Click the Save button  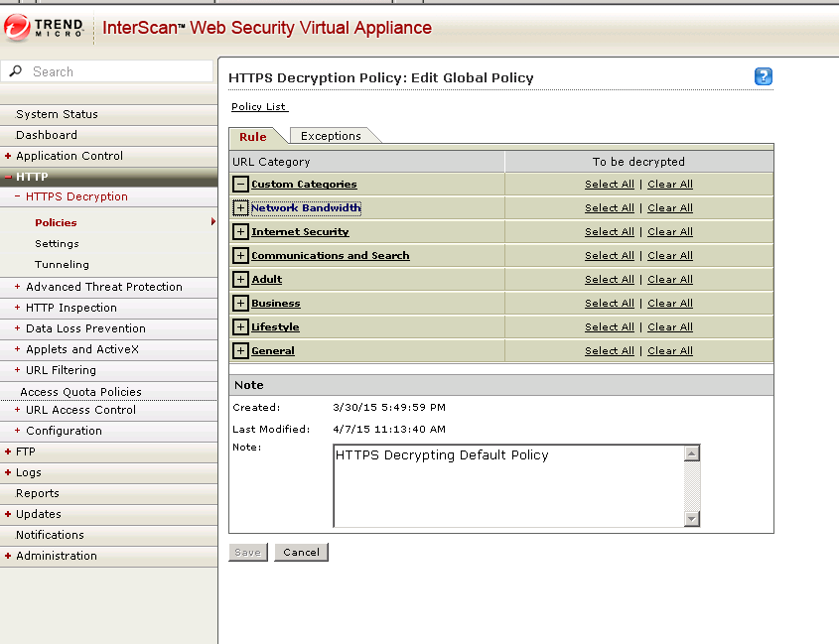click(248, 552)
